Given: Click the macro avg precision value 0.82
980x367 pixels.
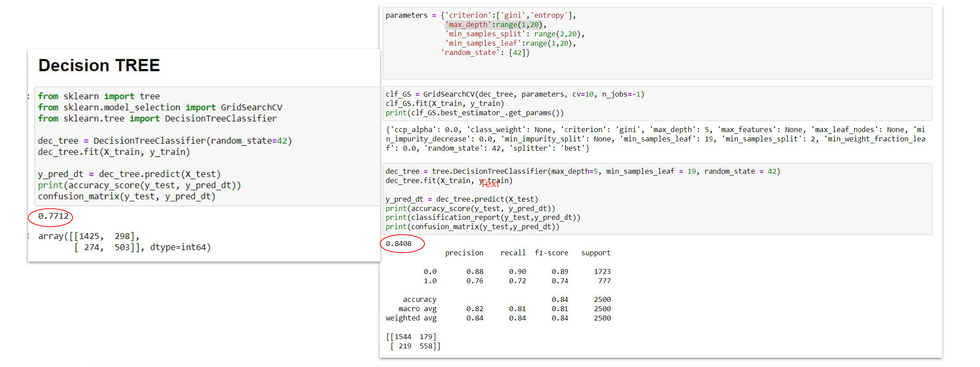Looking at the screenshot, I should 475,309.
